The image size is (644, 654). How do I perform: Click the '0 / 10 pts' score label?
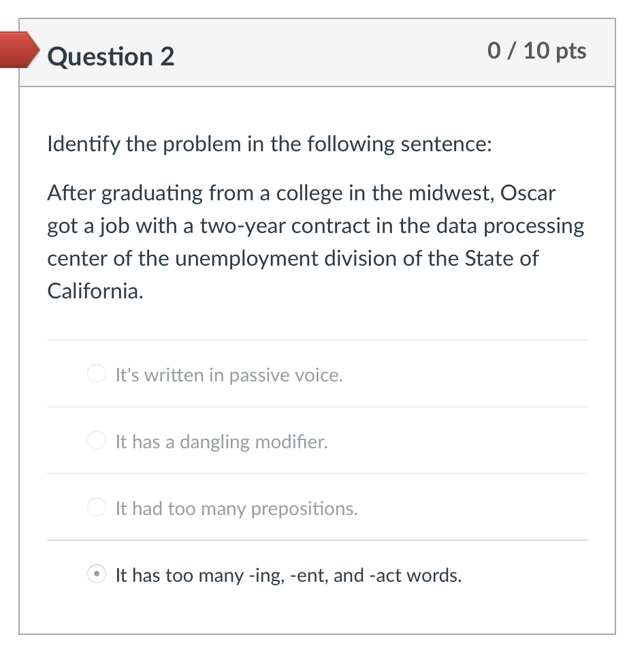point(537,50)
